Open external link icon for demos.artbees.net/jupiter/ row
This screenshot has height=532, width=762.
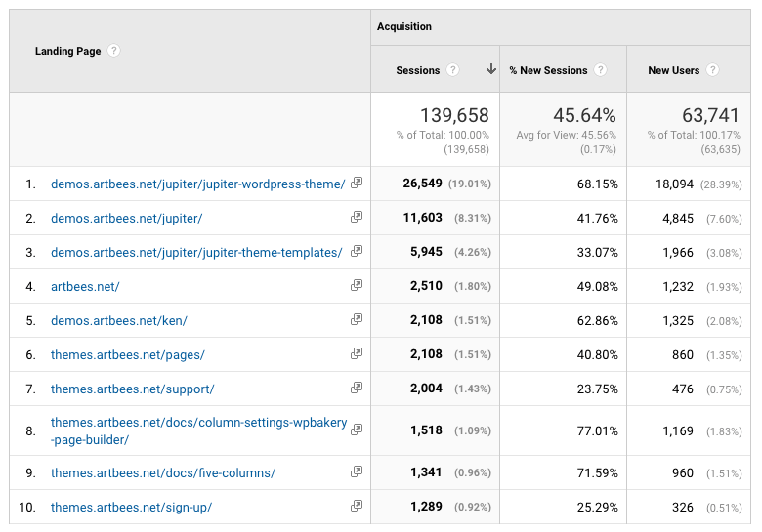[357, 217]
